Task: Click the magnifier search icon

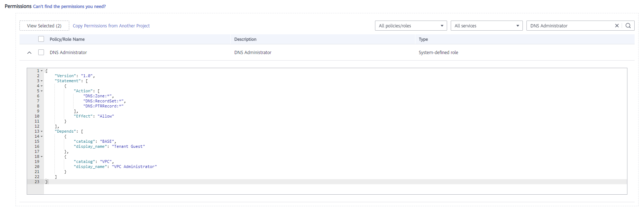Action: pyautogui.click(x=628, y=26)
